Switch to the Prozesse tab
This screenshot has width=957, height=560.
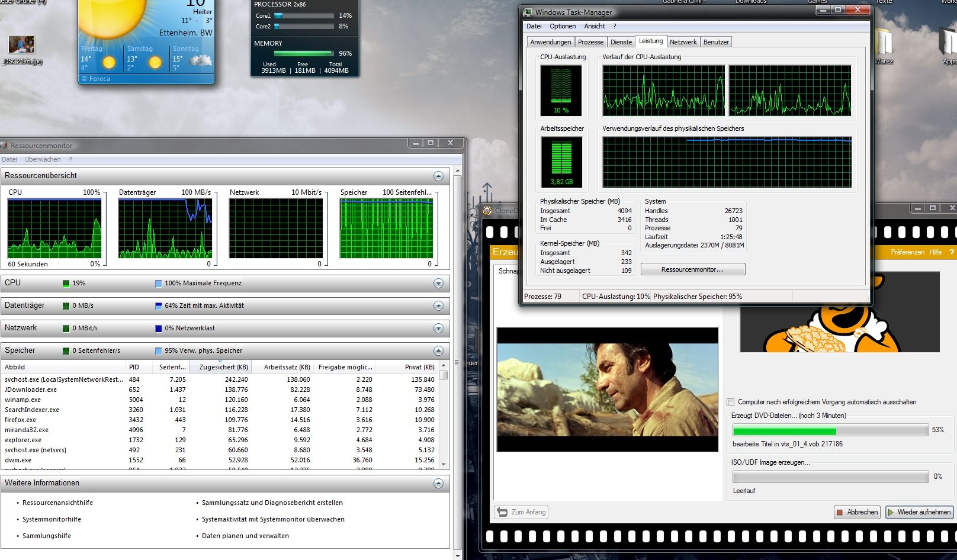click(x=591, y=42)
